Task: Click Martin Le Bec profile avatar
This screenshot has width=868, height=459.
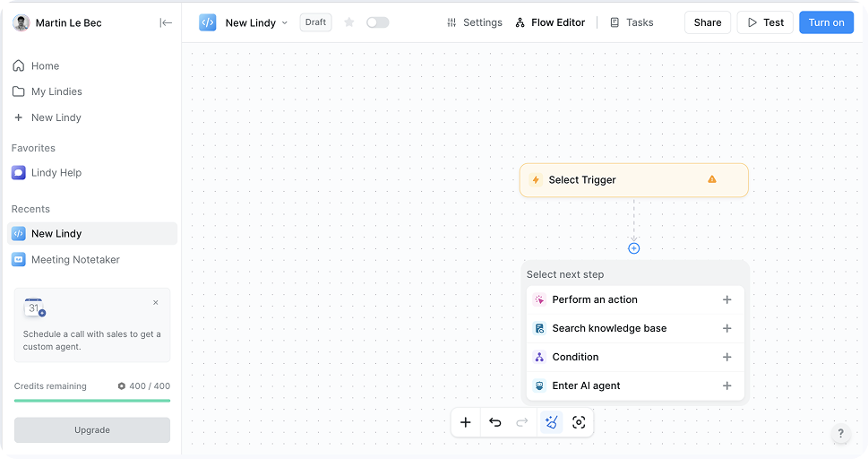Action: point(21,22)
